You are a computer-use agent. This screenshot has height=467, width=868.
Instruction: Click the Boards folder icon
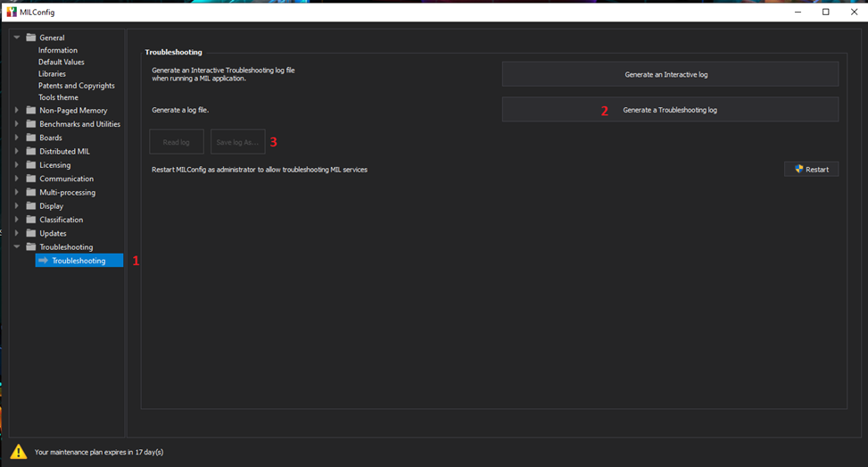point(31,138)
